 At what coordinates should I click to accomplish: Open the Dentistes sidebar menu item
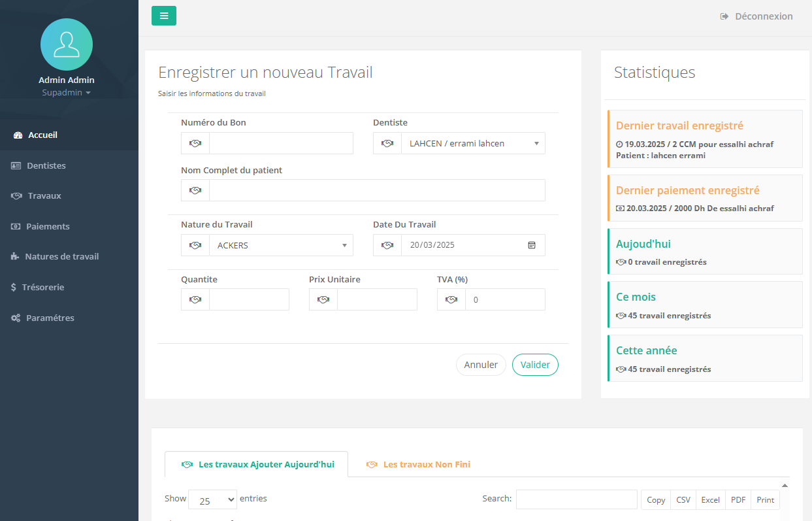click(x=46, y=165)
